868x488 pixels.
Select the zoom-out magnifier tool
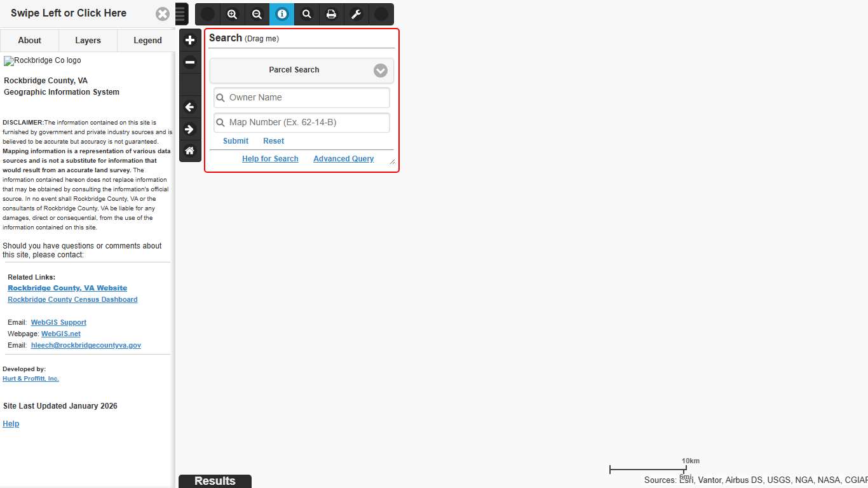click(257, 14)
